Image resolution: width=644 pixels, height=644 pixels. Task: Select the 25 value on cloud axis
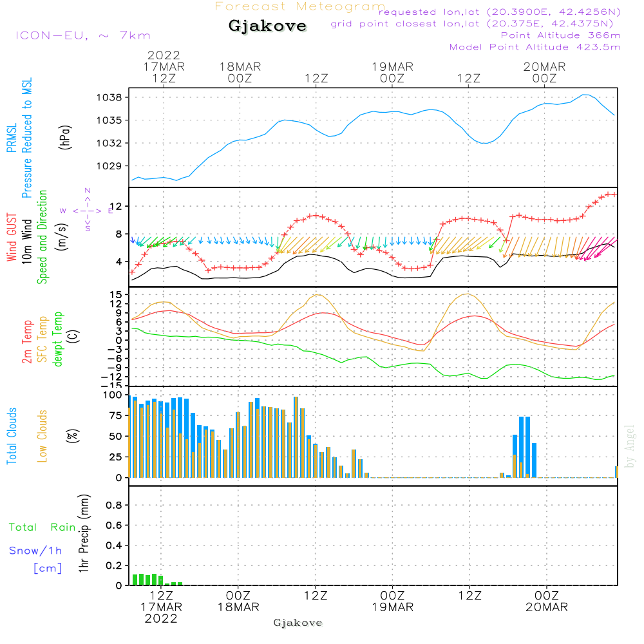[x=116, y=457]
